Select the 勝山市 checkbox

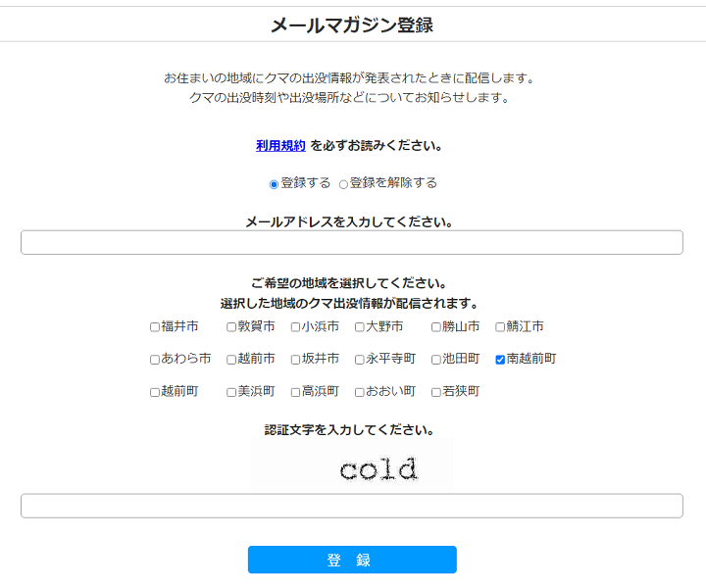(436, 327)
